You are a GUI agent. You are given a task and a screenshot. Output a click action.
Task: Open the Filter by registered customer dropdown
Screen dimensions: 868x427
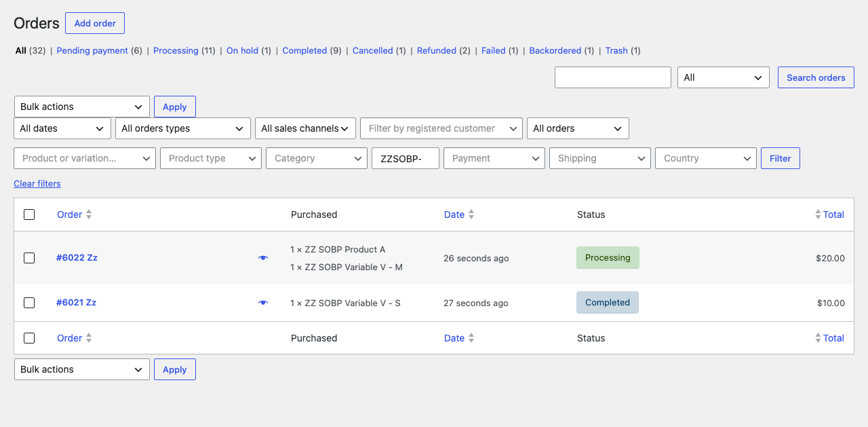coord(441,128)
